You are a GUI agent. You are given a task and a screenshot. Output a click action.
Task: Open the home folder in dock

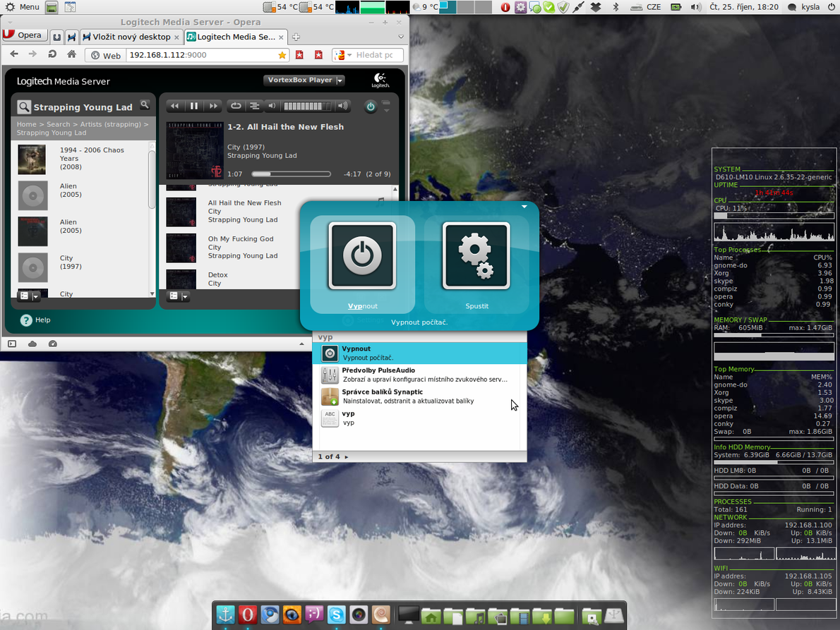click(x=431, y=617)
